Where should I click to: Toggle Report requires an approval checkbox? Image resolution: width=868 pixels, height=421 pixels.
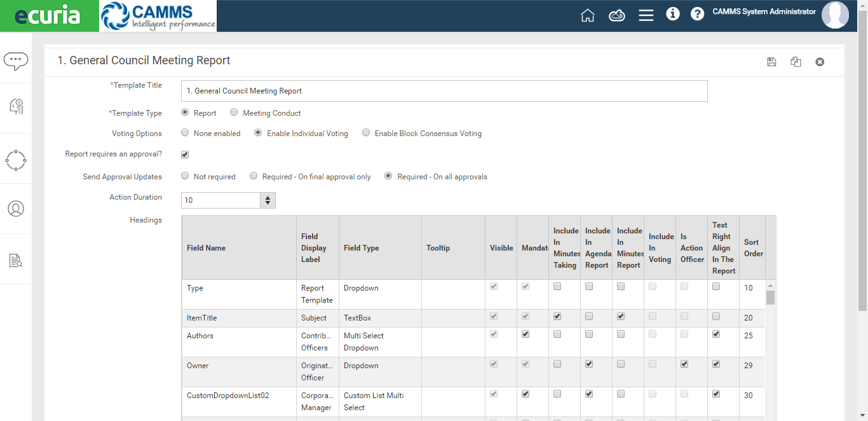click(185, 155)
